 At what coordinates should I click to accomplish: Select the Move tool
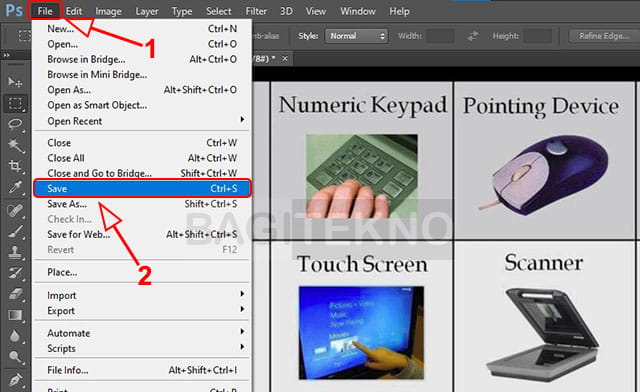tap(15, 82)
